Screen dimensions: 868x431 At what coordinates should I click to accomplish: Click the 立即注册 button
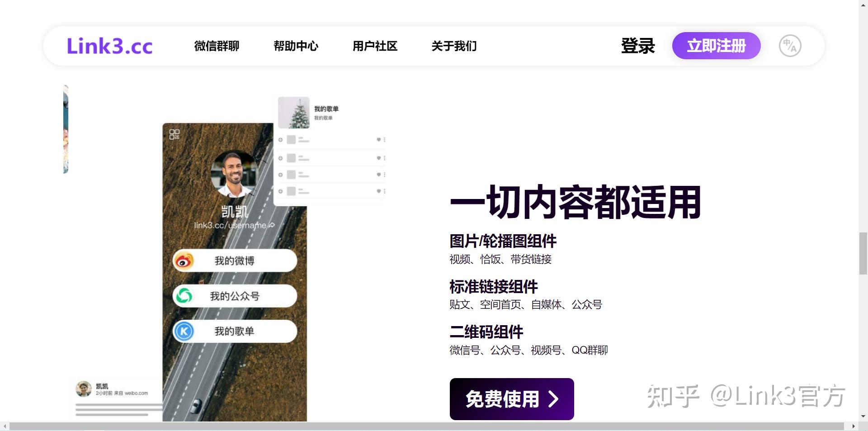717,45
